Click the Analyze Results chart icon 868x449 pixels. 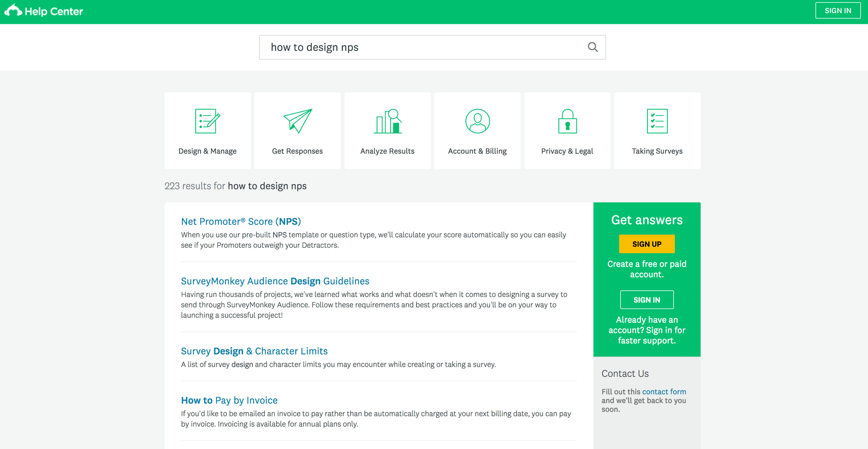pos(387,121)
